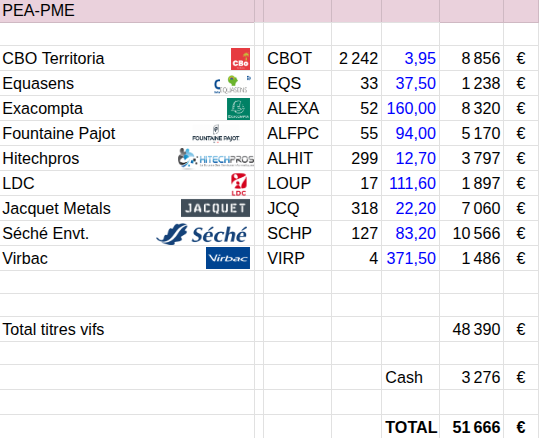Click the Total titres vifs label

click(x=53, y=329)
